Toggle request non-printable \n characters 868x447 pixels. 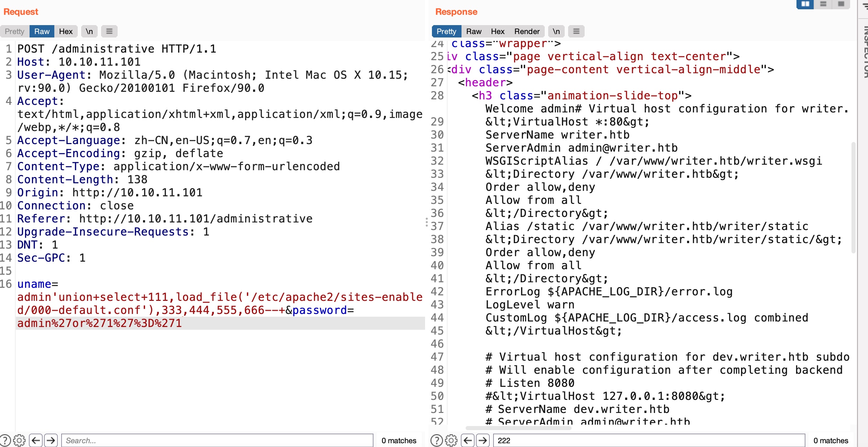(x=89, y=31)
